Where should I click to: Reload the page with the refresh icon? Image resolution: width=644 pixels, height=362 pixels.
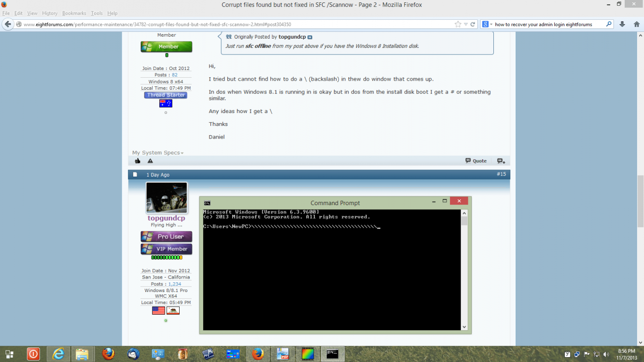(473, 24)
